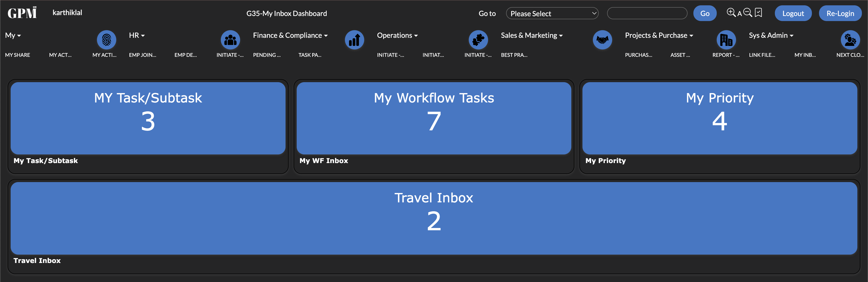The height and width of the screenshot is (282, 868).
Task: Click the fingerprint icon beside HR
Action: click(107, 40)
